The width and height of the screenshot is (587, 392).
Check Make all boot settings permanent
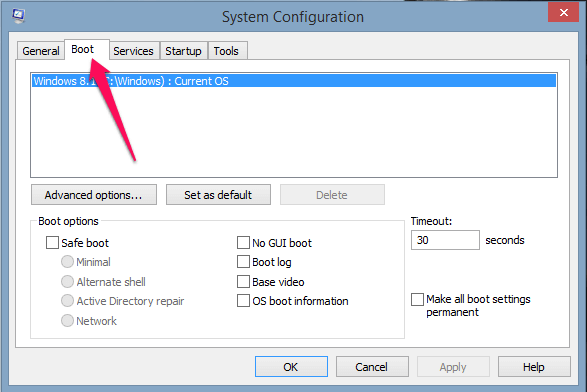pyautogui.click(x=417, y=300)
